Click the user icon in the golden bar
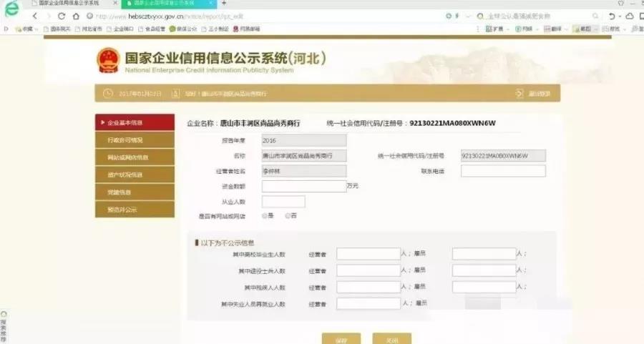644x344 pixels. (175, 94)
